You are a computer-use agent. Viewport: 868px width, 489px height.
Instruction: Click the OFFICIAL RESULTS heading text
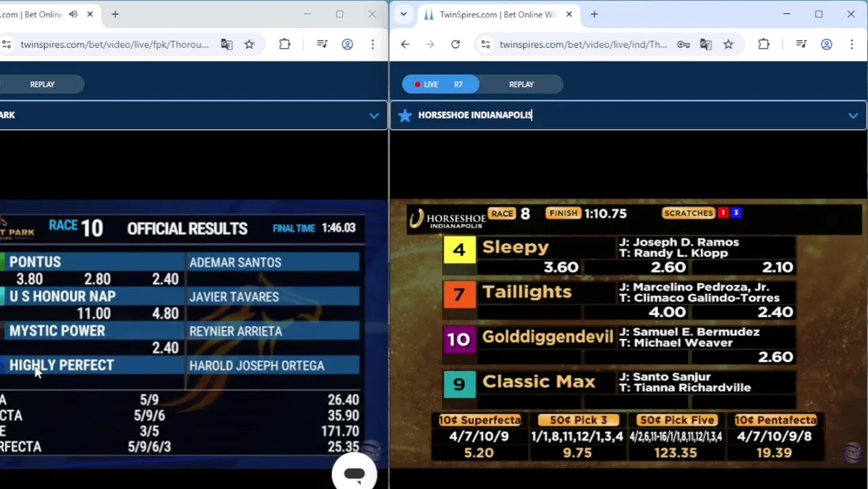click(x=187, y=228)
